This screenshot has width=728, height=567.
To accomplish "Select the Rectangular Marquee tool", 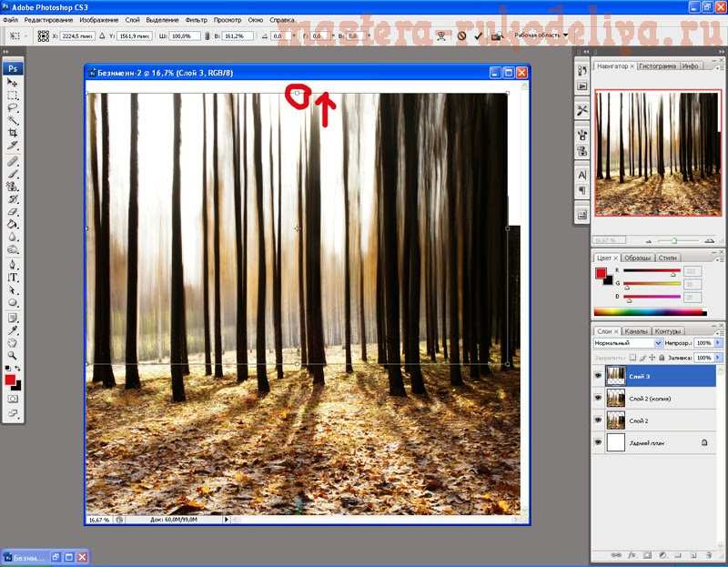I will tap(13, 96).
